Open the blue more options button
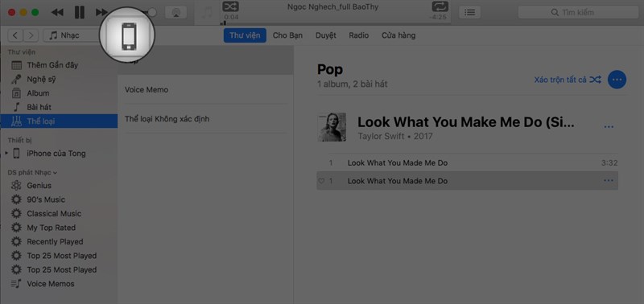The width and height of the screenshot is (644, 304). (x=617, y=80)
